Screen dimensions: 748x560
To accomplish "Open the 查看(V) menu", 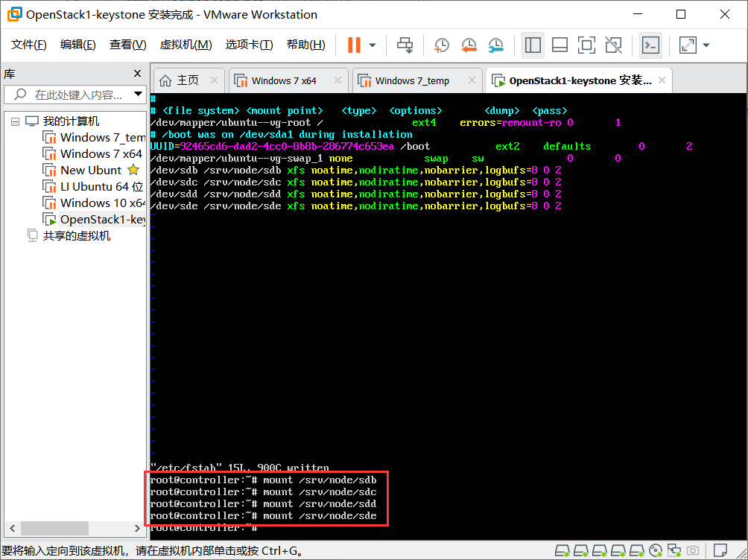I will tap(128, 45).
